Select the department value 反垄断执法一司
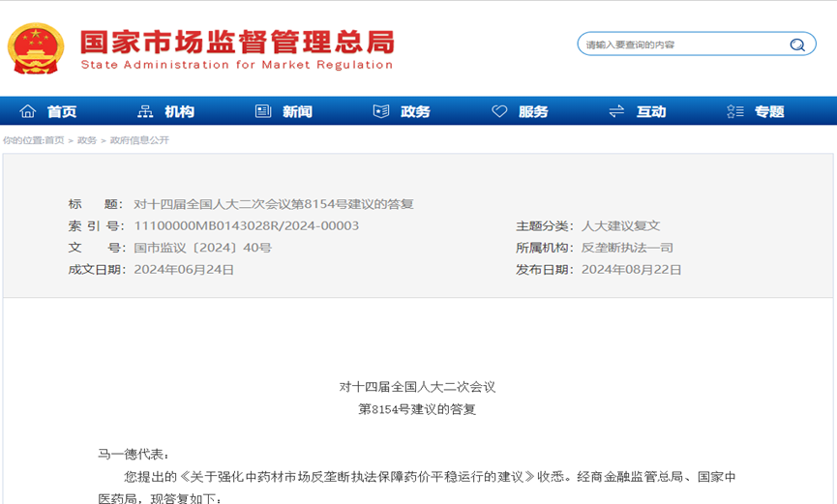The height and width of the screenshot is (504, 837). (x=627, y=248)
